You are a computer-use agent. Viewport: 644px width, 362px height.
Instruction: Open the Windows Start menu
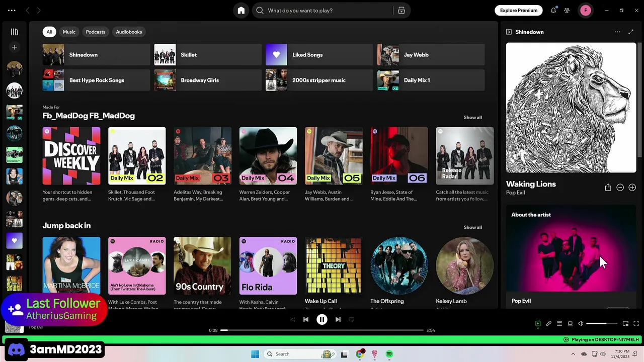255,354
